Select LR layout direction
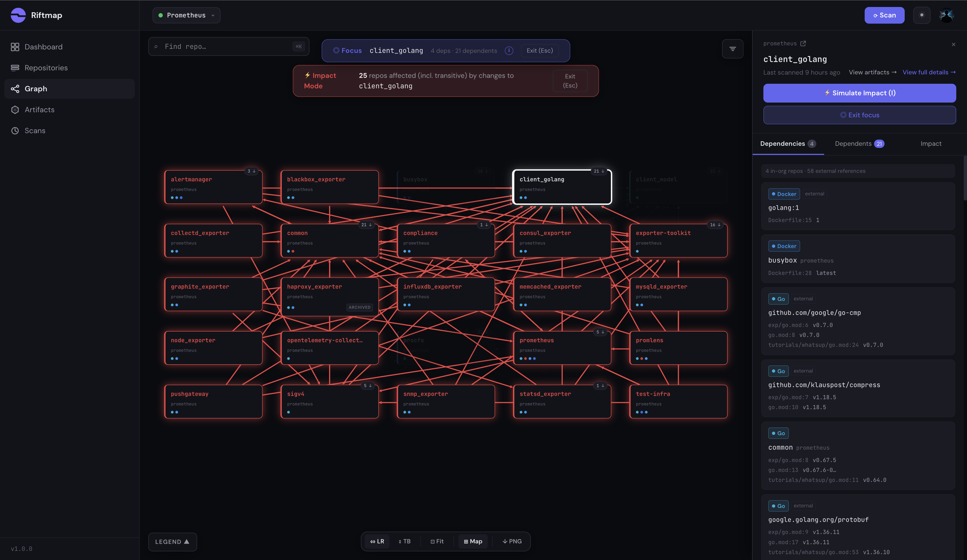This screenshot has height=560, width=967. pos(377,541)
